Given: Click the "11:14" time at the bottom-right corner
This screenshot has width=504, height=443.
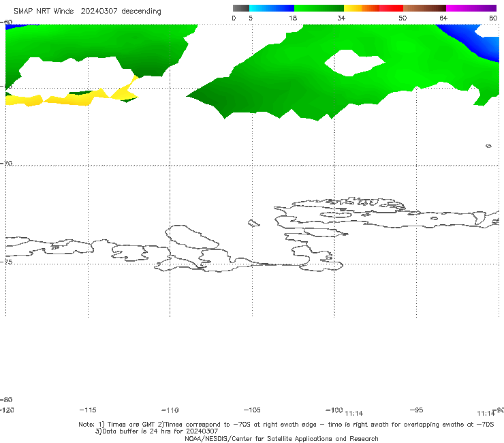Looking at the screenshot, I should 486,414.
